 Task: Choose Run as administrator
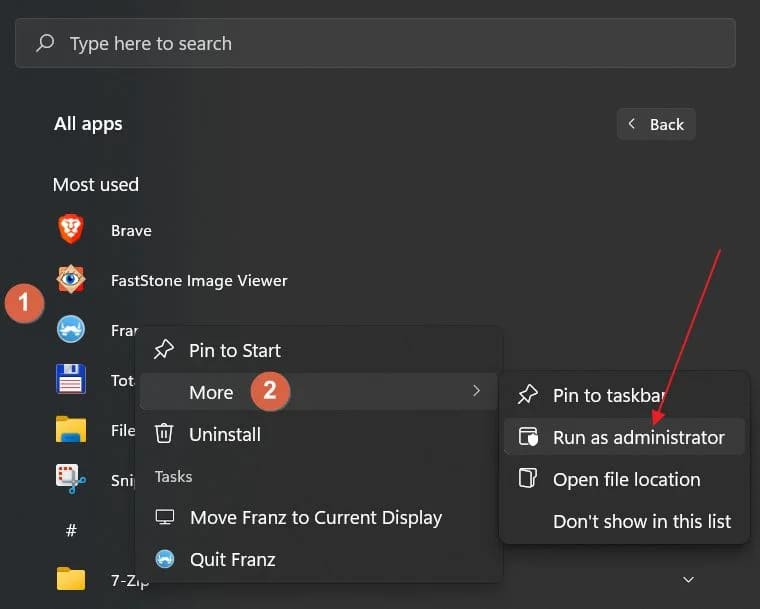637,437
